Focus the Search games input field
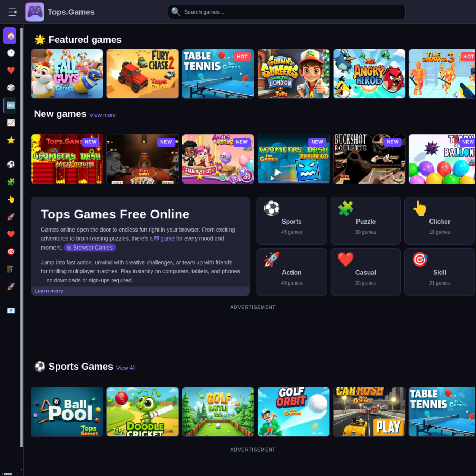This screenshot has height=476, width=476. tap(286, 12)
